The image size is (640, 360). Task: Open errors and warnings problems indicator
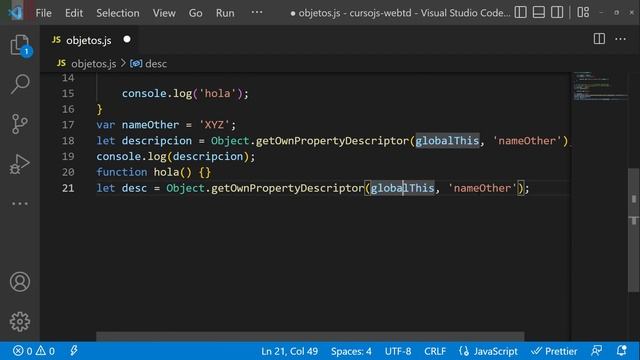click(33, 351)
